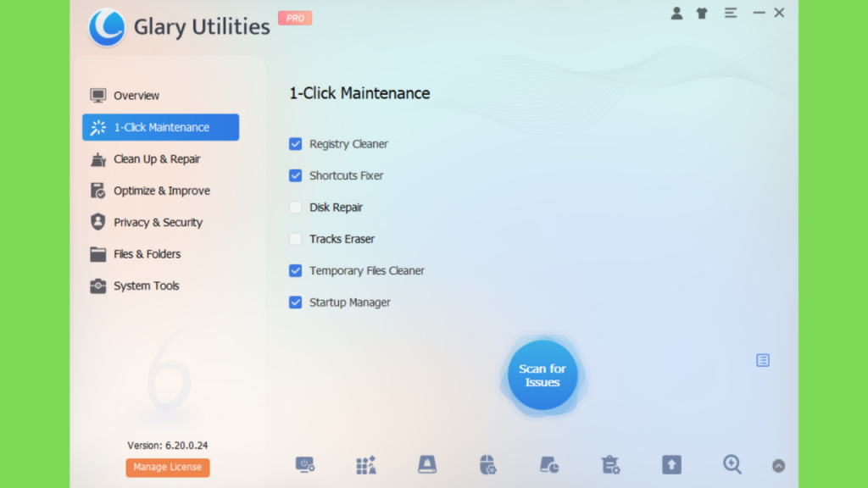
Task: Expand the bottom toolbar with the up chevron
Action: (x=778, y=466)
